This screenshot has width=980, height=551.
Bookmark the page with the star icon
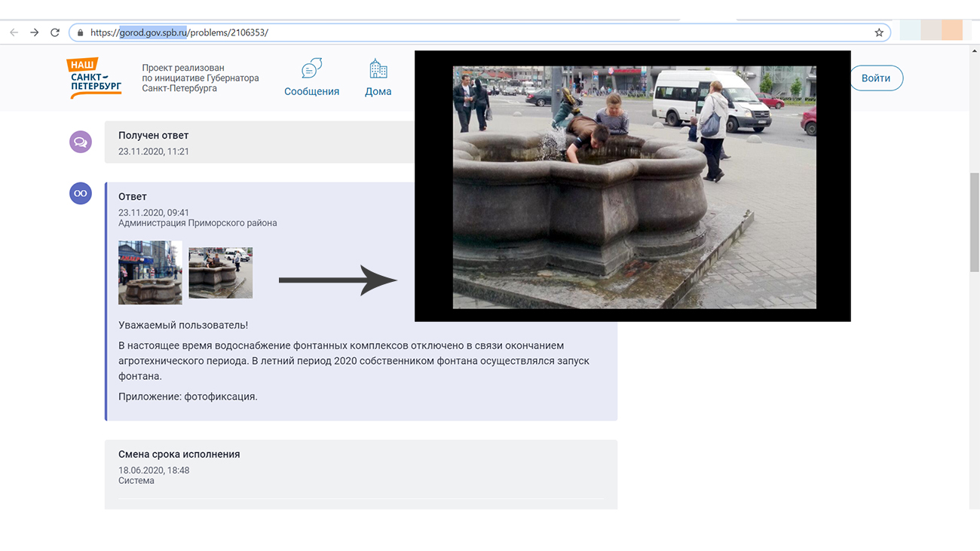879,32
